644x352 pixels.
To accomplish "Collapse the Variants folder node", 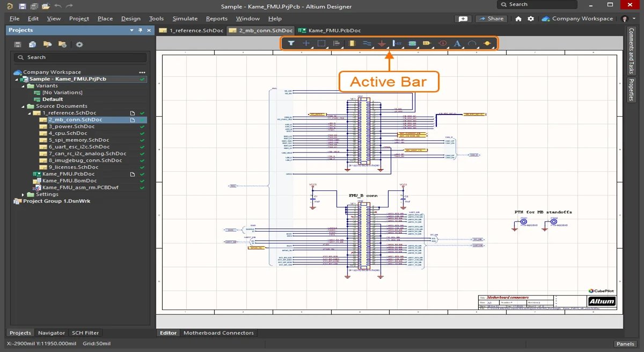I will [23, 86].
